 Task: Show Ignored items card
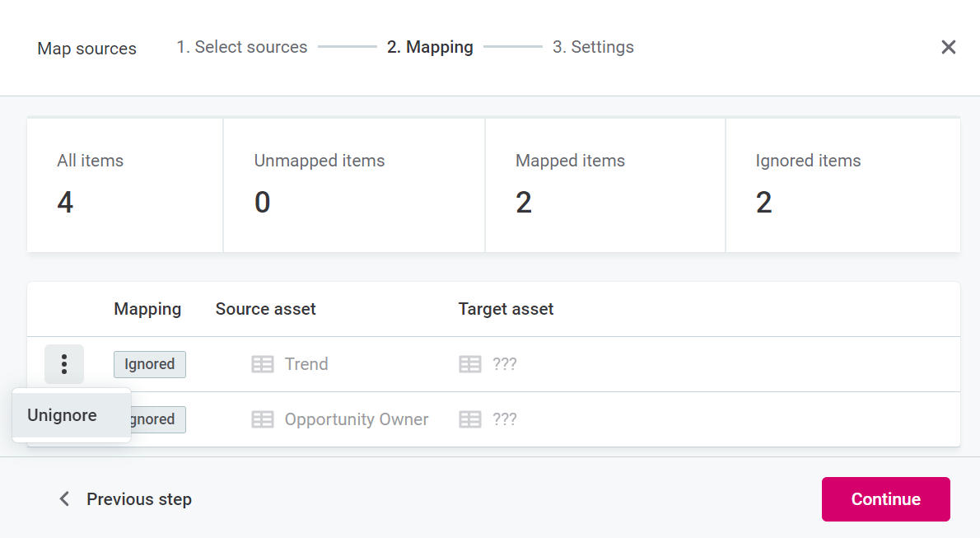pos(842,185)
